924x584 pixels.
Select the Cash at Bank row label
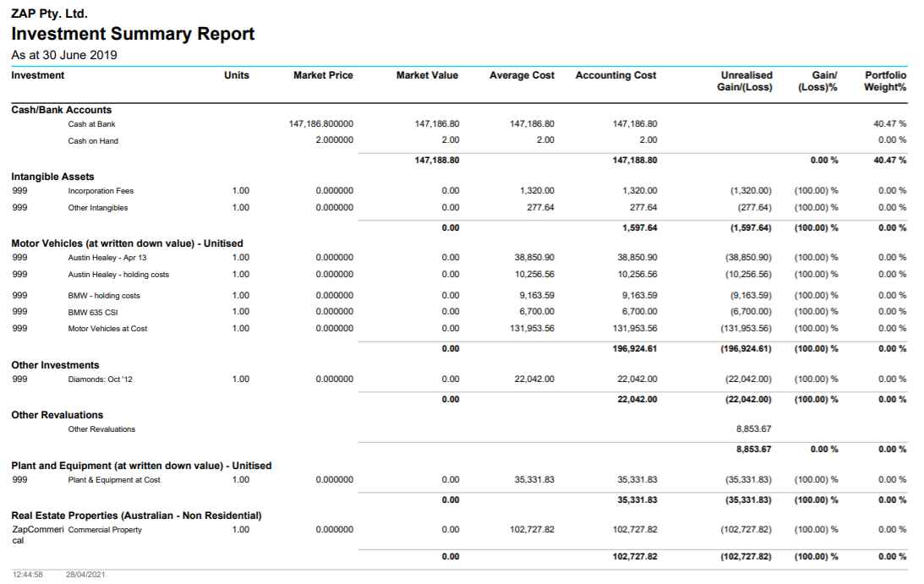tap(91, 124)
